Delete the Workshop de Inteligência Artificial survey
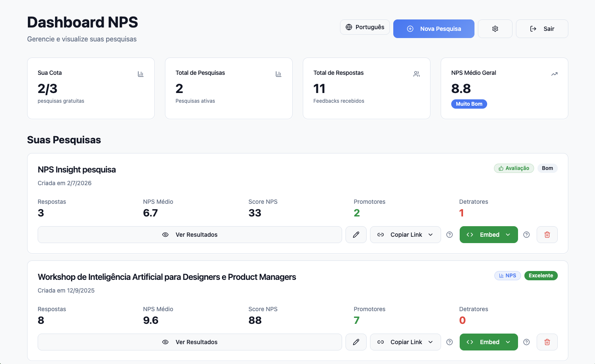 click(x=547, y=342)
